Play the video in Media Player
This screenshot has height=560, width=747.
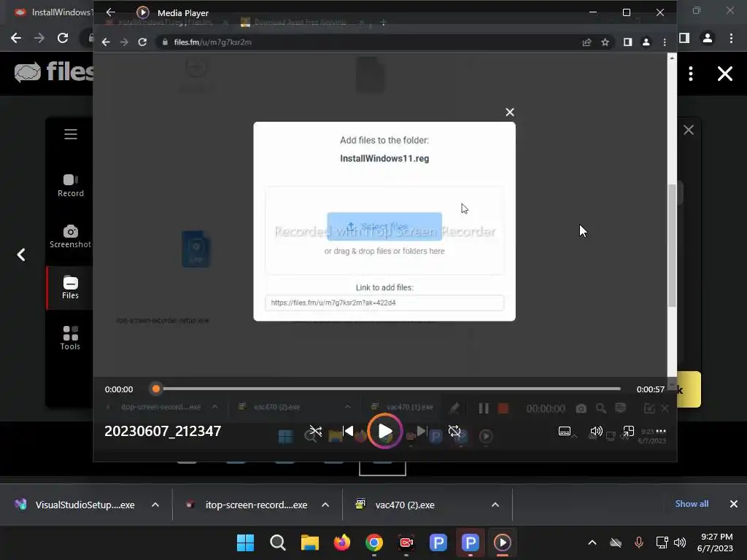pyautogui.click(x=385, y=432)
